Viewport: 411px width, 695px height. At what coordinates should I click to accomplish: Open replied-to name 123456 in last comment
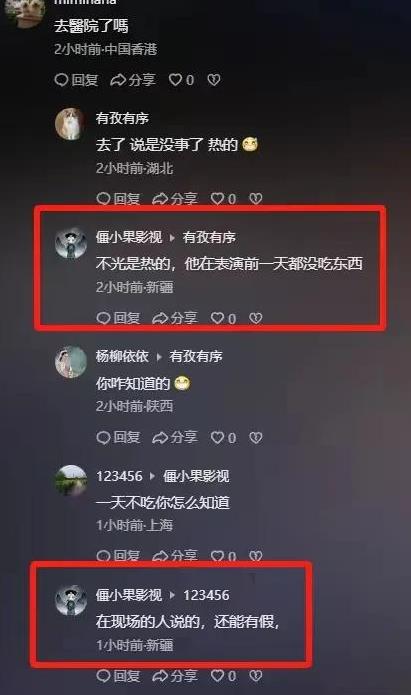[x=206, y=595]
